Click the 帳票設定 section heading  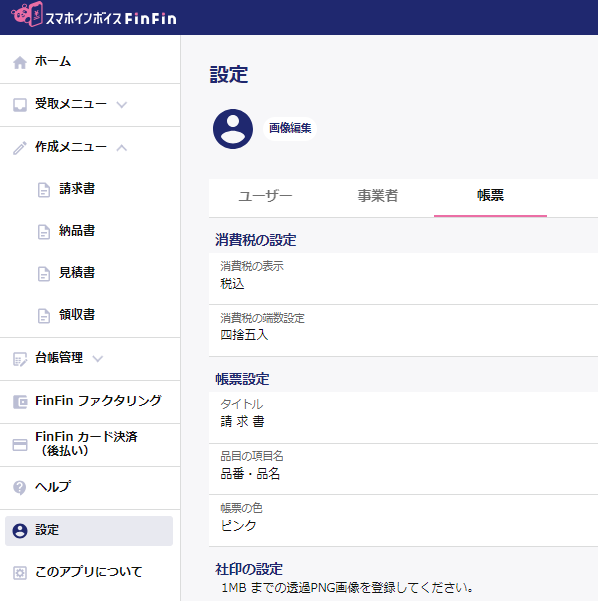(x=242, y=379)
